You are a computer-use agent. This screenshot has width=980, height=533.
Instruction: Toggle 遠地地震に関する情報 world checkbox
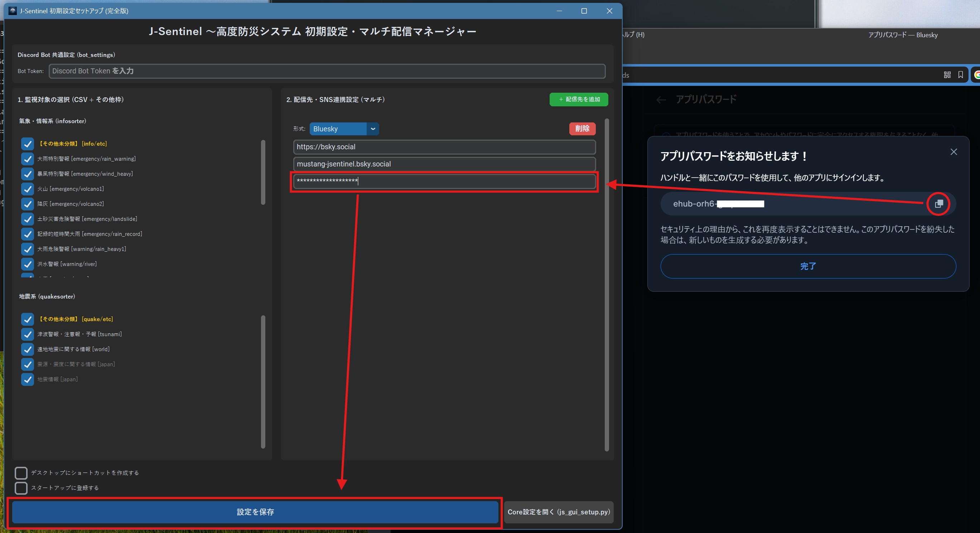[x=27, y=349]
